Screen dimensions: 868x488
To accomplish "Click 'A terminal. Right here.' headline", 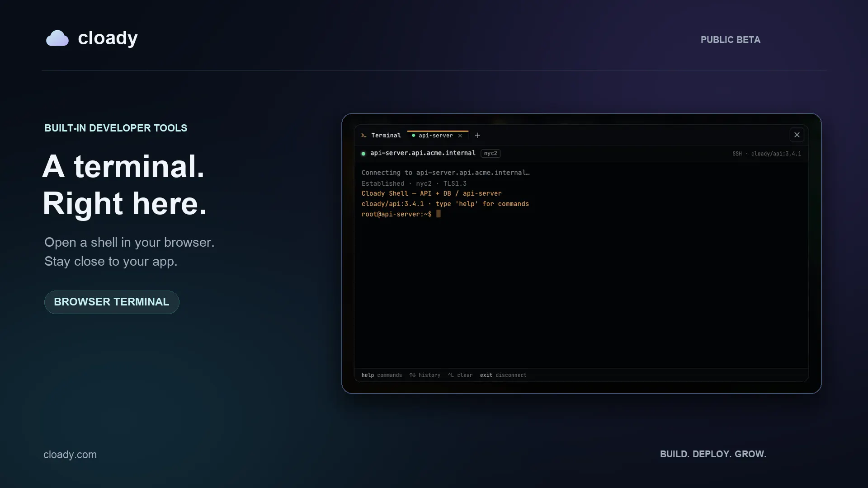I will pyautogui.click(x=124, y=185).
